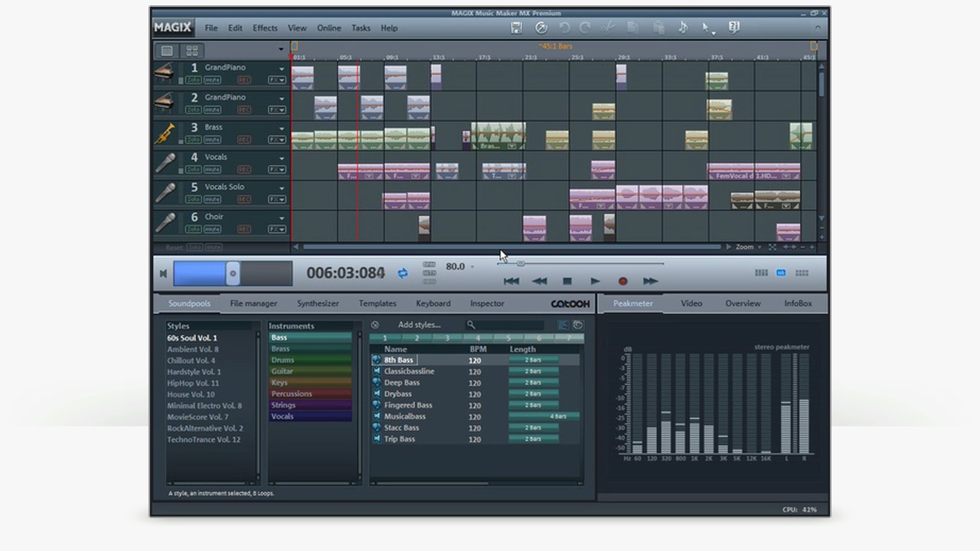Click the Redo arrow in the toolbar
This screenshot has width=980, height=551.
coord(585,28)
